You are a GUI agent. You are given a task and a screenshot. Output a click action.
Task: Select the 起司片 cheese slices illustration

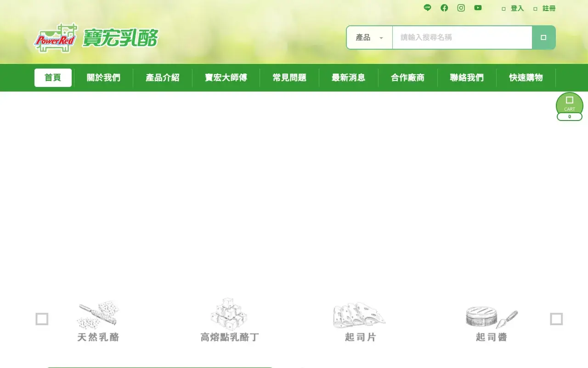(360, 315)
